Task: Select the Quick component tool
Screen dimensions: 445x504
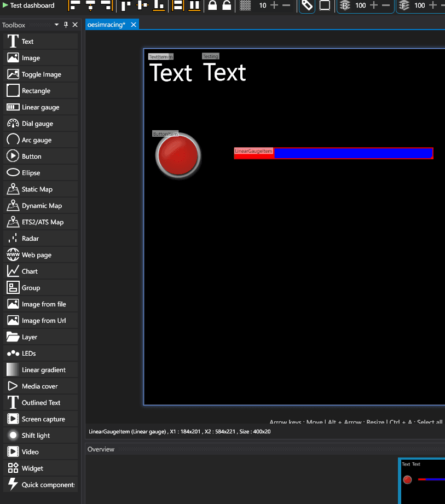Action: (x=41, y=484)
